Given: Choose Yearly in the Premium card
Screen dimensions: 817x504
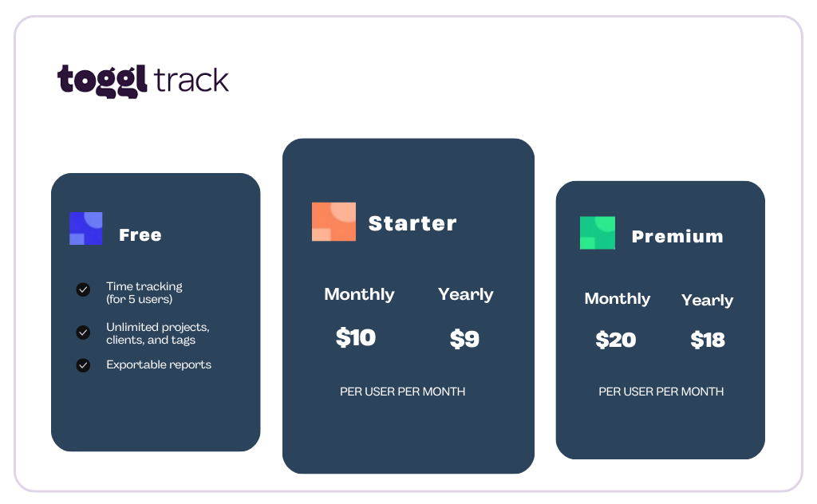Looking at the screenshot, I should coord(707,300).
